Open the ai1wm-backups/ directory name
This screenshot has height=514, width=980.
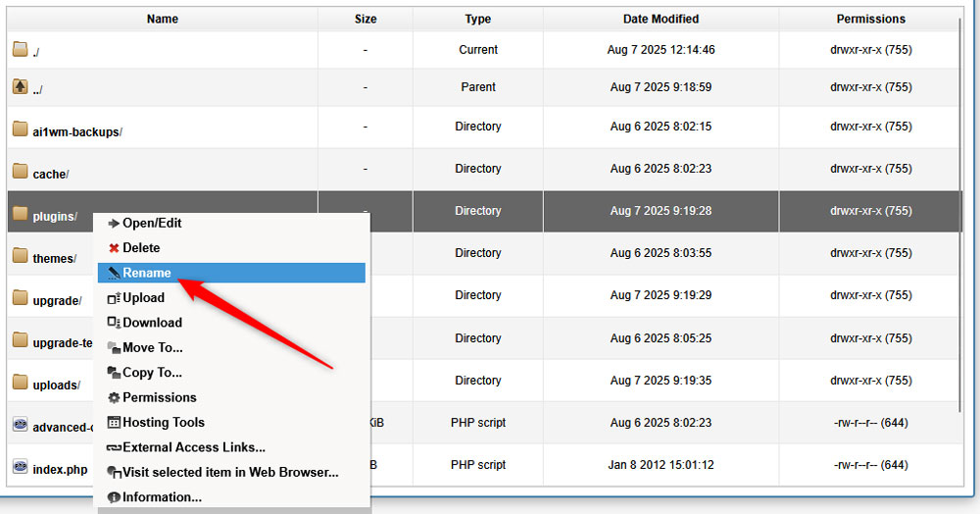[x=77, y=132]
